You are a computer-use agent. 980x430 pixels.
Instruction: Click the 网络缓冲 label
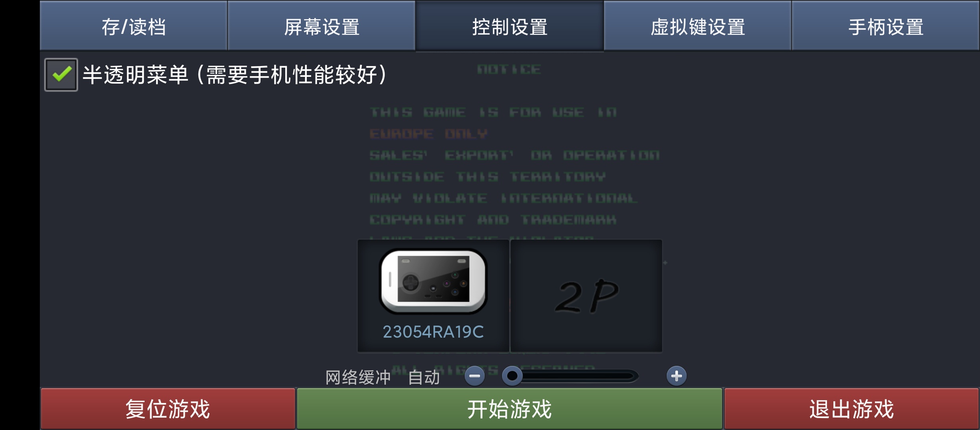coord(358,377)
